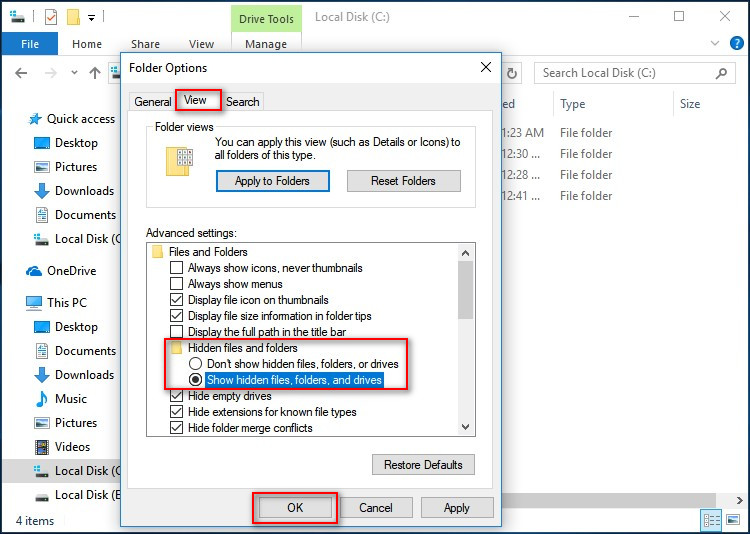
Task: Open the Share ribbon tab
Action: click(145, 44)
